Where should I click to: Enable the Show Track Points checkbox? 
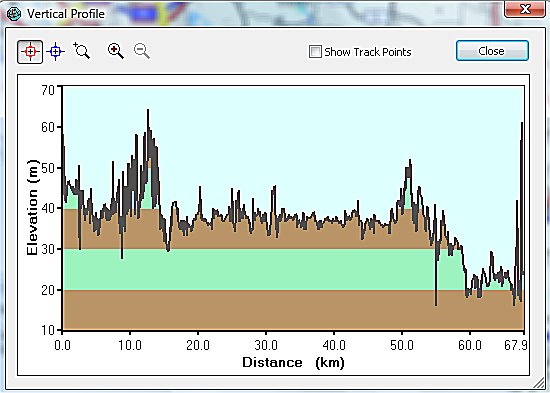315,52
